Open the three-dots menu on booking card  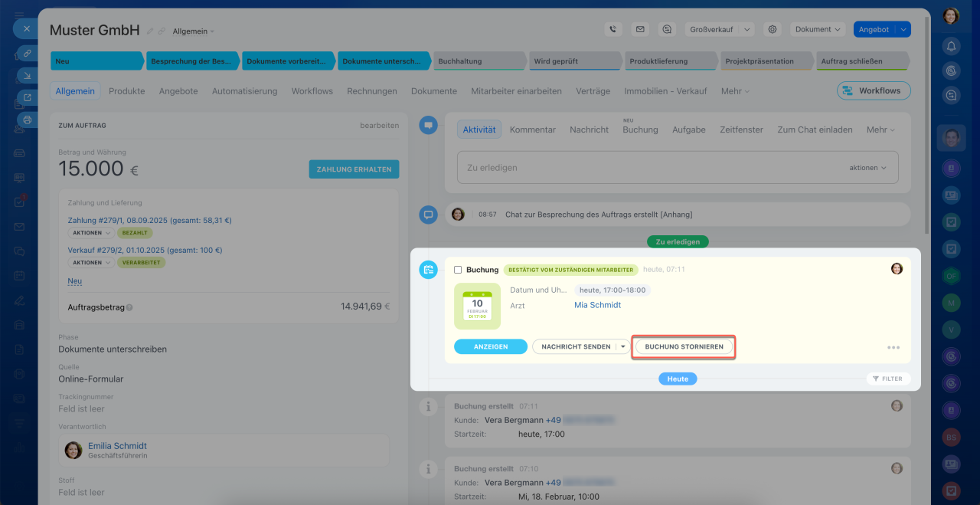(893, 347)
